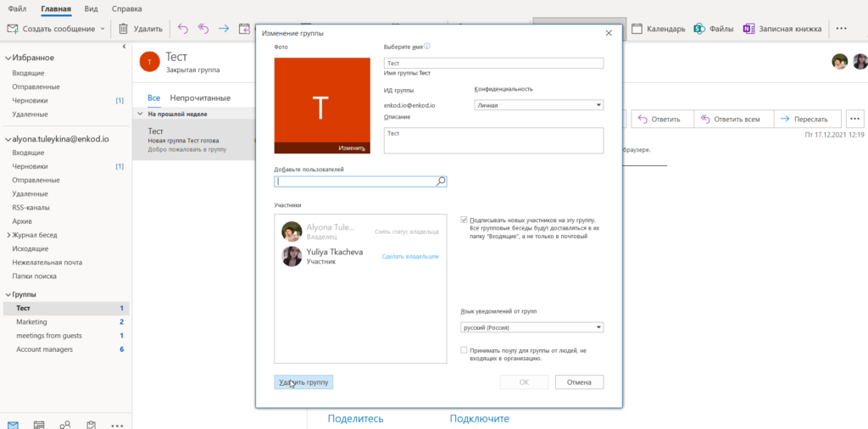Collapse the На прошлой неделе group header
The image size is (868, 429).
[x=141, y=114]
